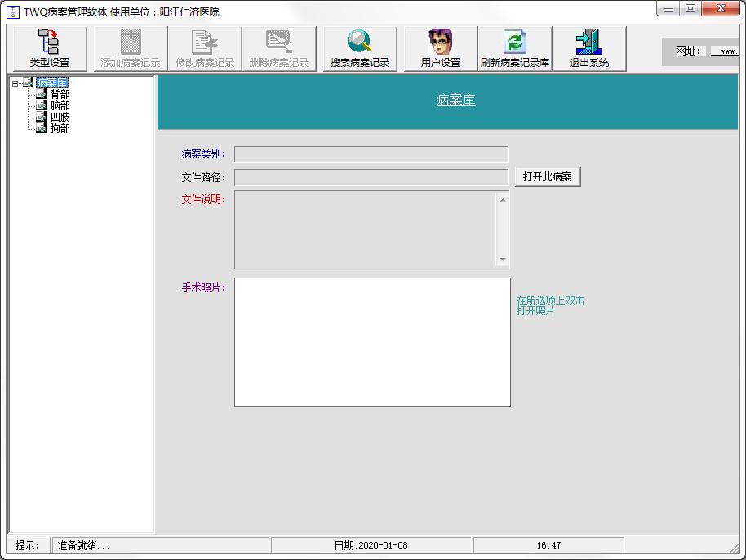The width and height of the screenshot is (746, 560).
Task: Click the 准备就绪 status text
Action: (83, 546)
